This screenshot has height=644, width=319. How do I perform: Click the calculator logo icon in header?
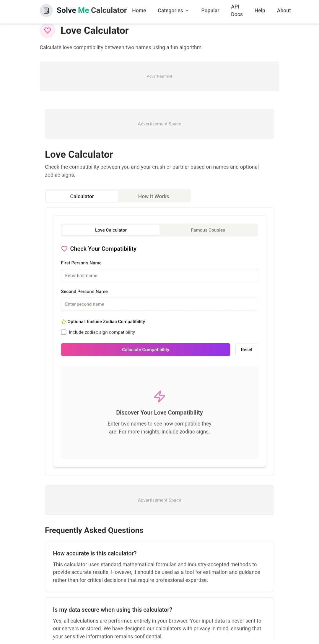point(46,11)
